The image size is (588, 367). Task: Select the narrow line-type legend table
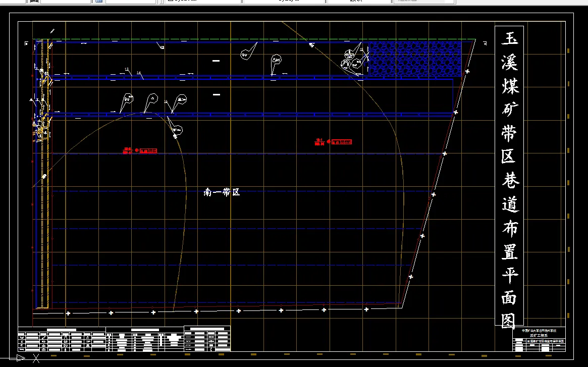[x=207, y=339]
